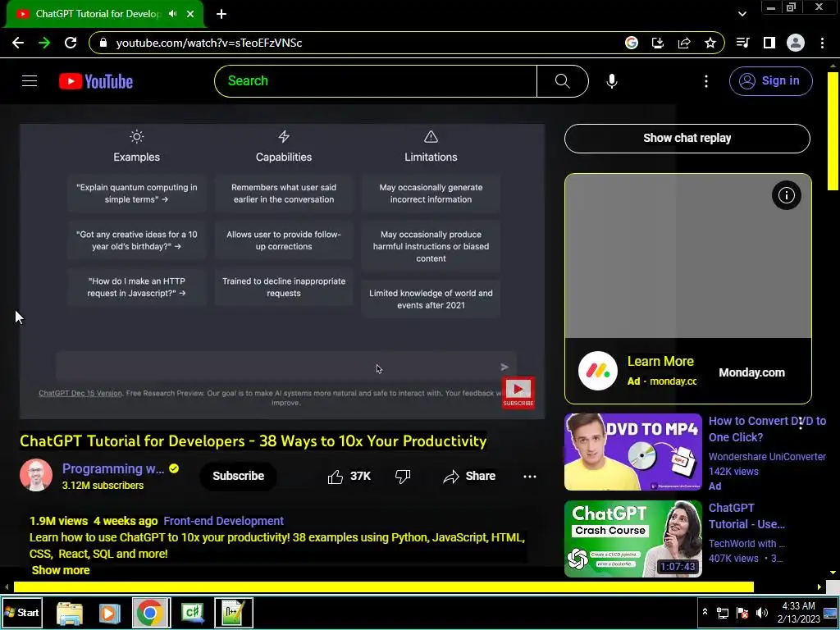
Task: Mute tab via speaker icon on tab
Action: point(172,14)
